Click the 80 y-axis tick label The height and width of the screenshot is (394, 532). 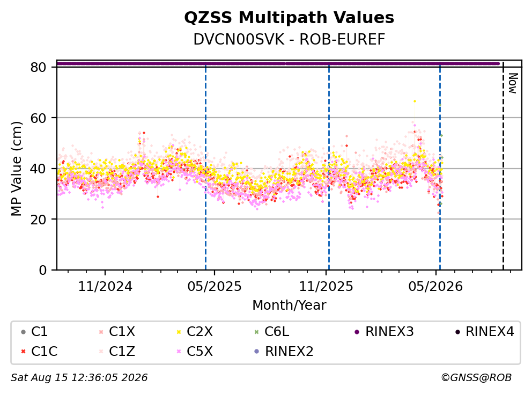point(38,67)
